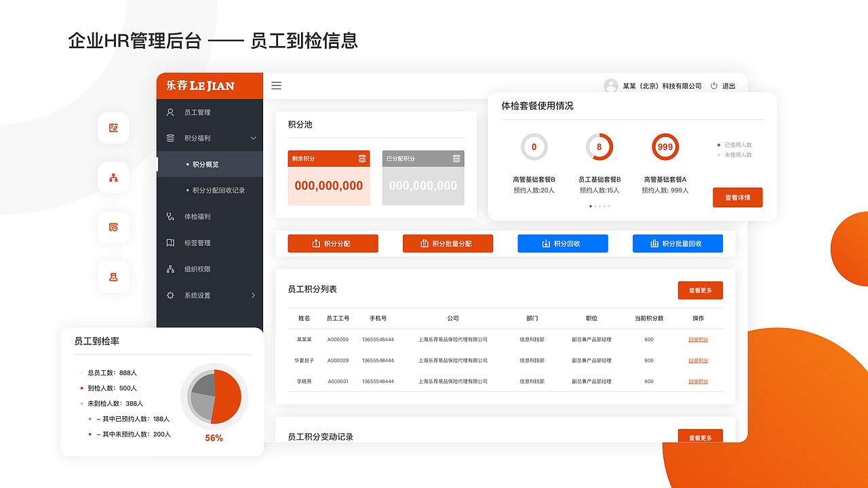This screenshot has width=868, height=488.
Task: Click 回收积分 link for 某某某
Action: click(x=698, y=340)
